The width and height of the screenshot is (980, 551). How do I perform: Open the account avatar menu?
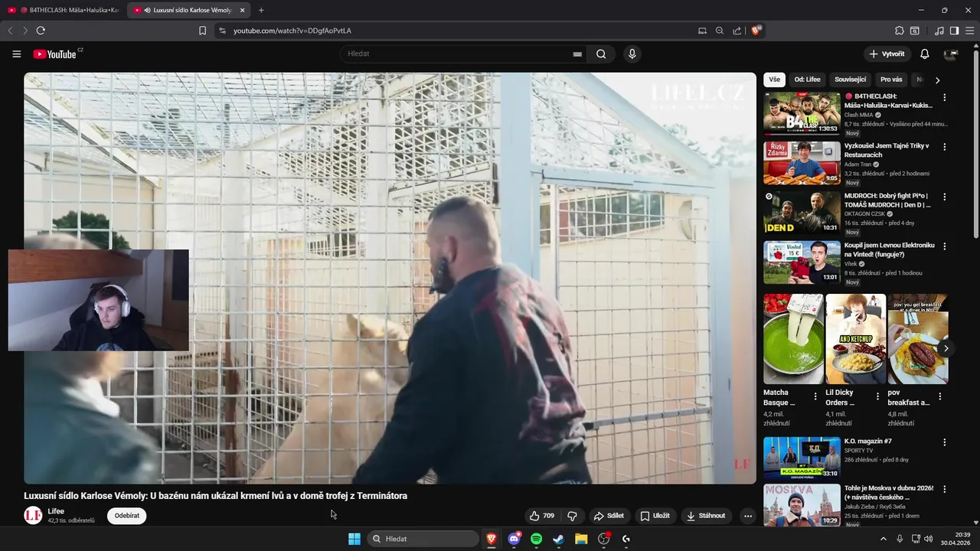click(x=951, y=54)
